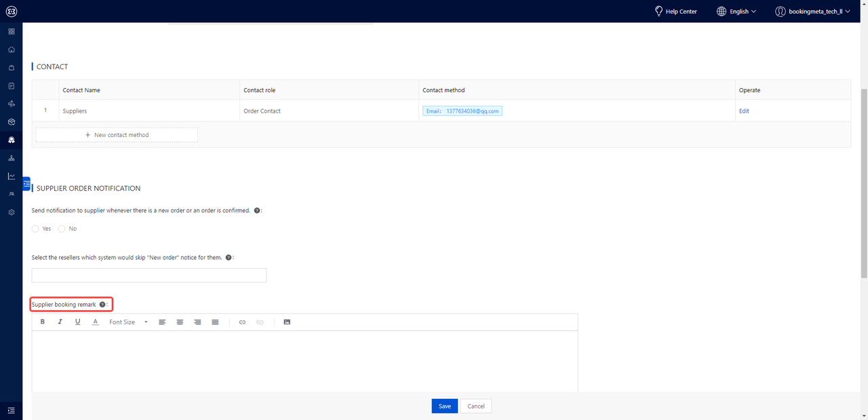Click the skip-notice resellers input field
The height and width of the screenshot is (420, 868).
pyautogui.click(x=149, y=275)
